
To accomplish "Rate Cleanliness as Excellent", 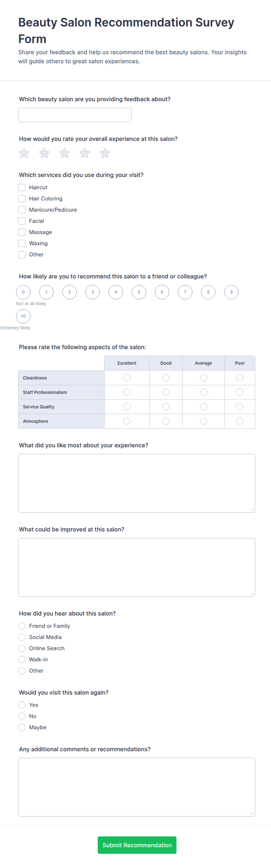I will pyautogui.click(x=127, y=378).
